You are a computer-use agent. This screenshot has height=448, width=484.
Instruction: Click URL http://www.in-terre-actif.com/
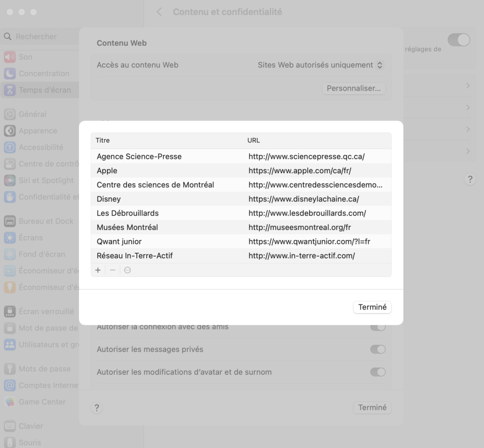[301, 256]
